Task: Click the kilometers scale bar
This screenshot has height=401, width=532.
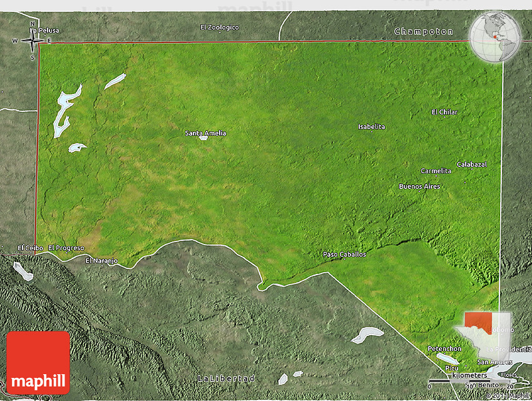Action: (471, 381)
